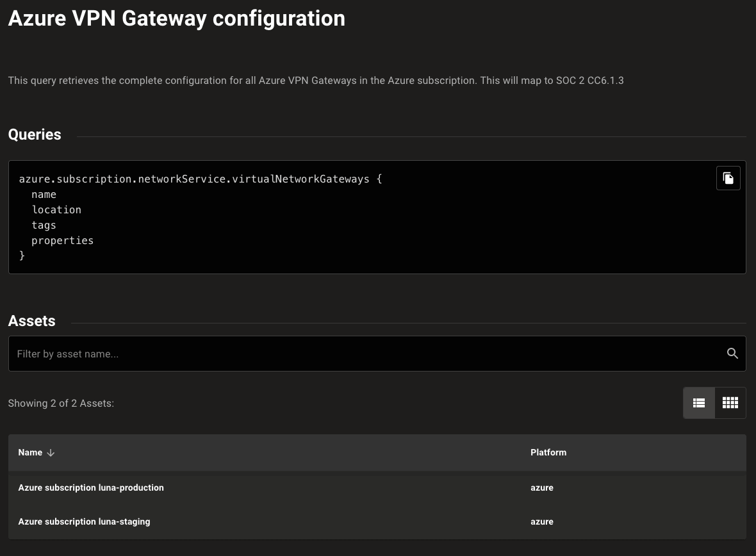Screen dimensions: 756x556
Task: Click the Queries section heading
Action: click(35, 135)
